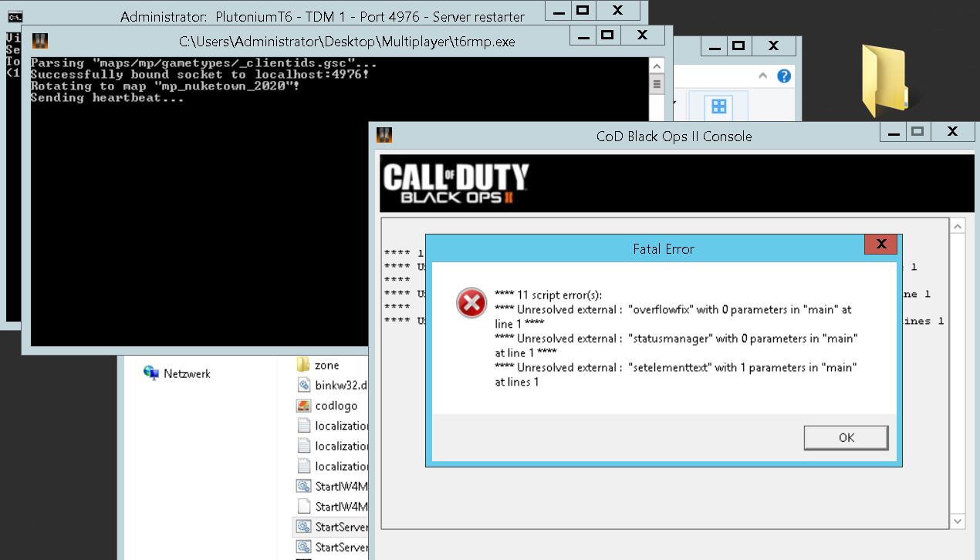Maximize the File Explorer window
The height and width of the screenshot is (560, 980).
738,47
